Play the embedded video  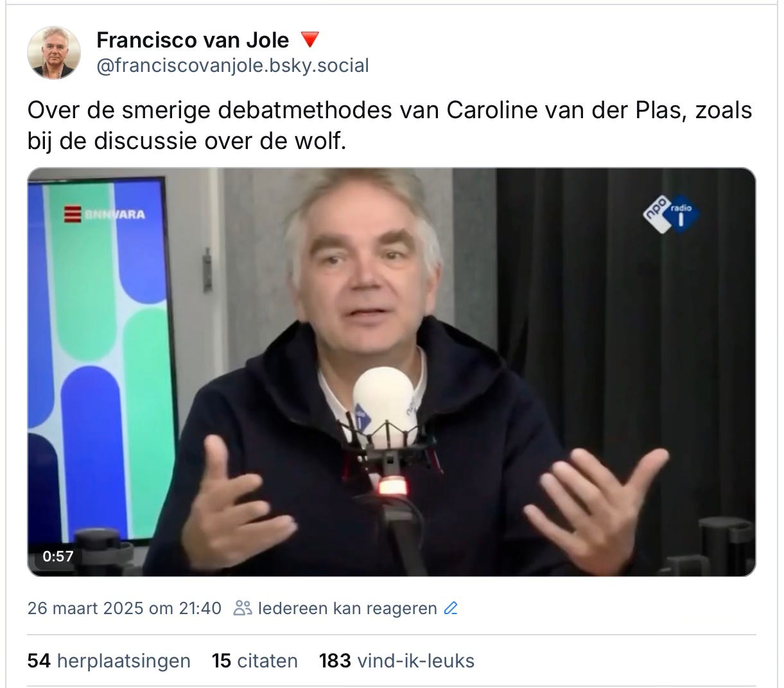[392, 372]
